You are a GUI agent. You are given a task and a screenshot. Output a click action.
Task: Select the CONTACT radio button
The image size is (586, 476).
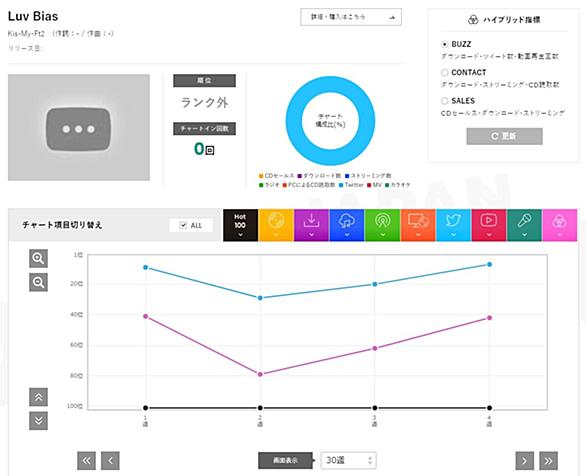(x=444, y=72)
